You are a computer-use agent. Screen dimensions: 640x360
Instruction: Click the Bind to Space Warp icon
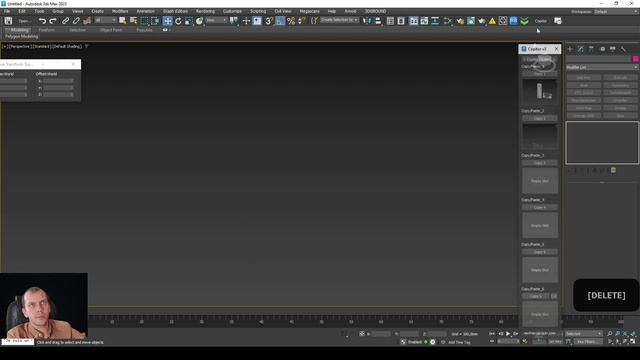click(87, 21)
